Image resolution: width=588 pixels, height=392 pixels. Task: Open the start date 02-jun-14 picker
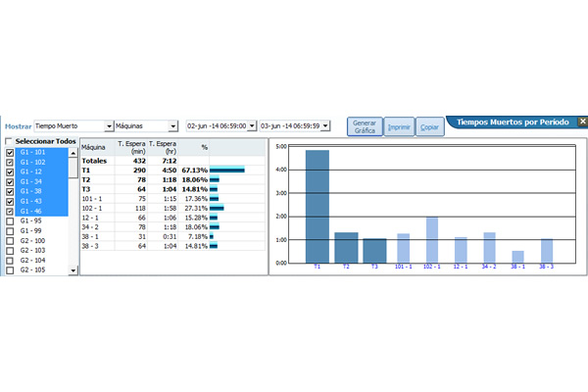(252, 126)
